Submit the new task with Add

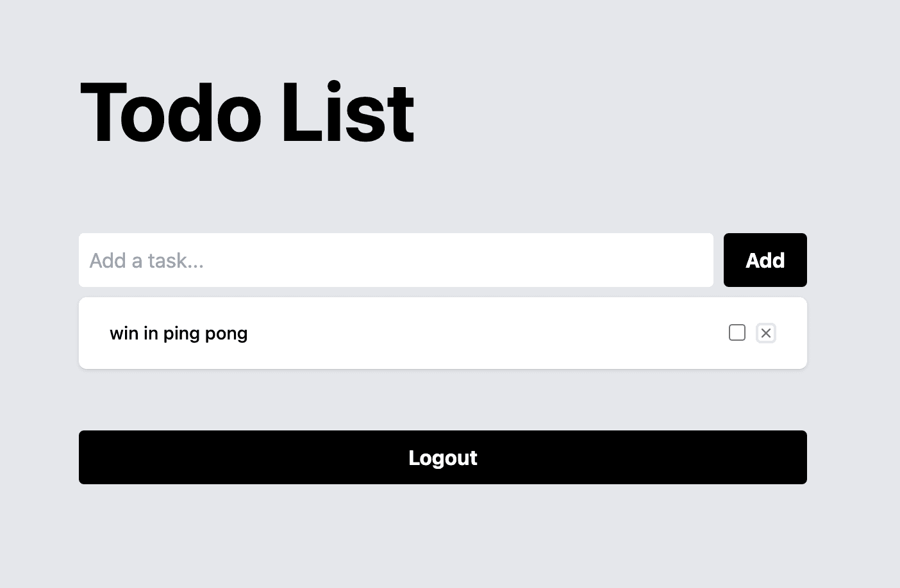pyautogui.click(x=765, y=260)
